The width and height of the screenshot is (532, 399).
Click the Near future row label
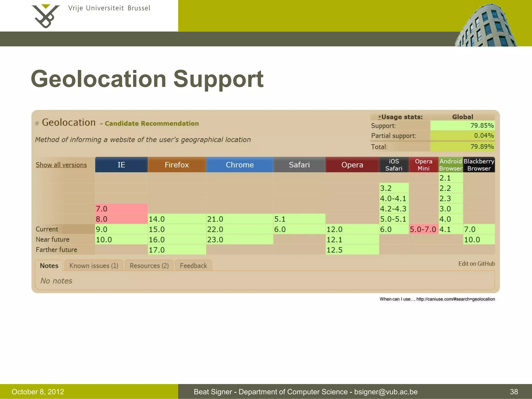click(52, 239)
